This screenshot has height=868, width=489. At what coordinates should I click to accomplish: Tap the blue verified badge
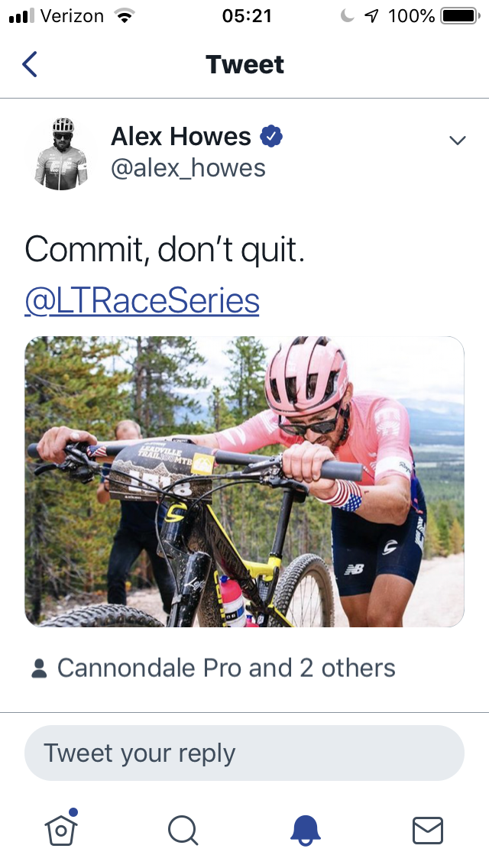[271, 137]
